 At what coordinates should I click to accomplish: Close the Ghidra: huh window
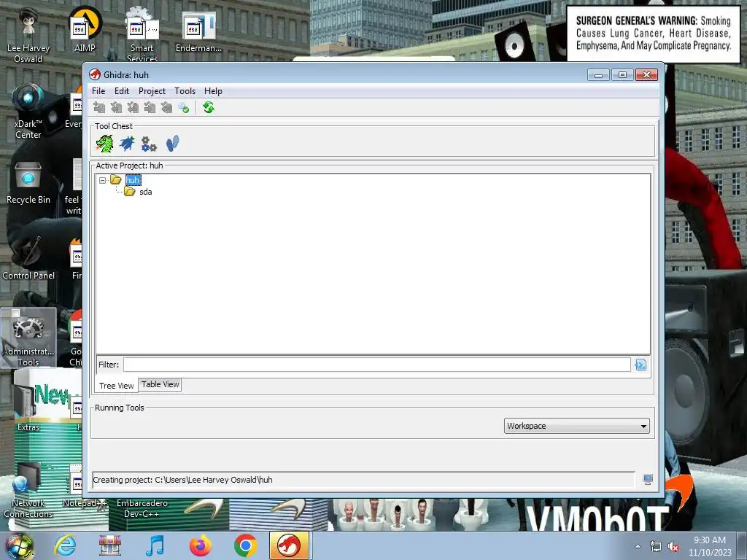click(646, 75)
